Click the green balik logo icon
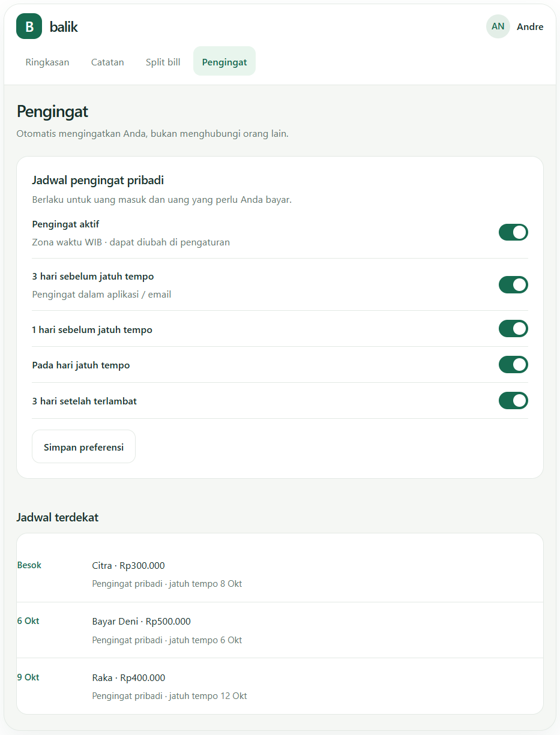The image size is (560, 735). point(29,26)
